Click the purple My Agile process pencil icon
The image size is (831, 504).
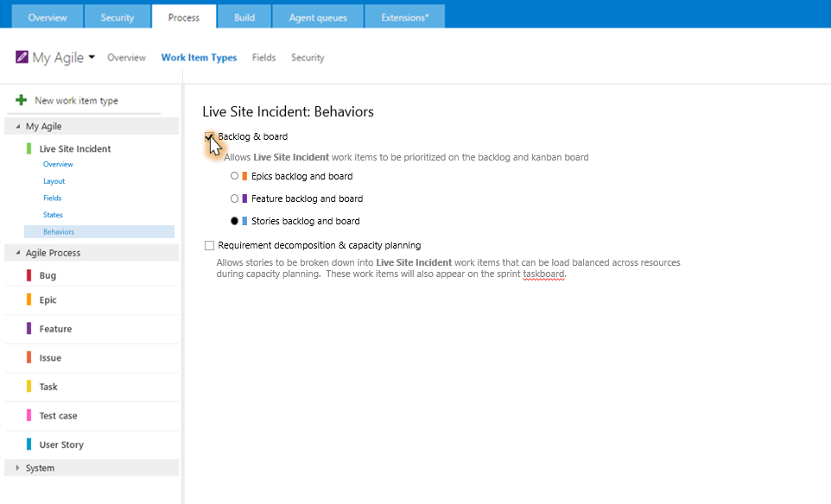click(x=22, y=57)
